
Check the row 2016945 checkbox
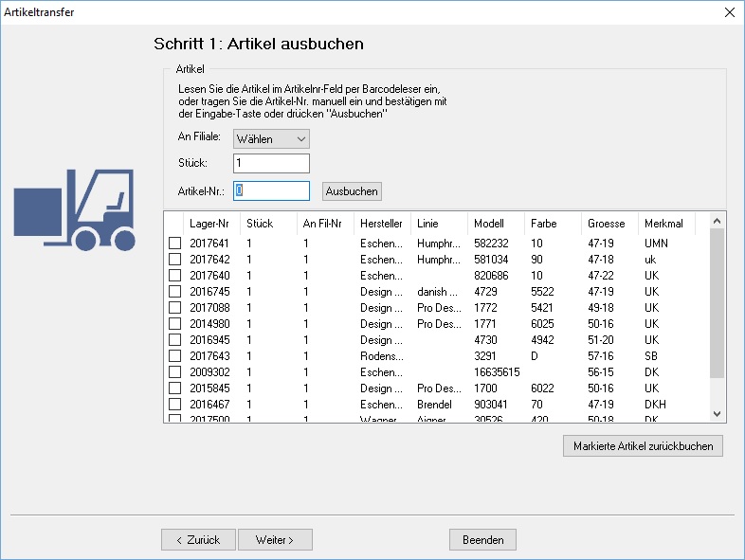pyautogui.click(x=174, y=340)
